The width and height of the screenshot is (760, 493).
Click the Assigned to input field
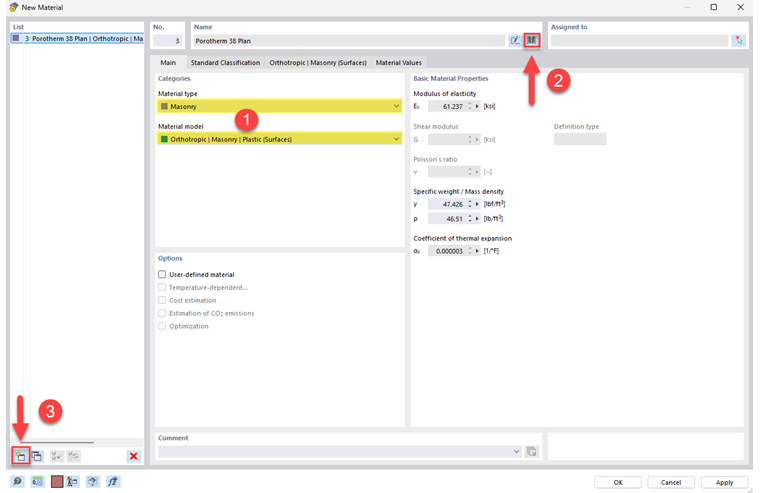[639, 41]
